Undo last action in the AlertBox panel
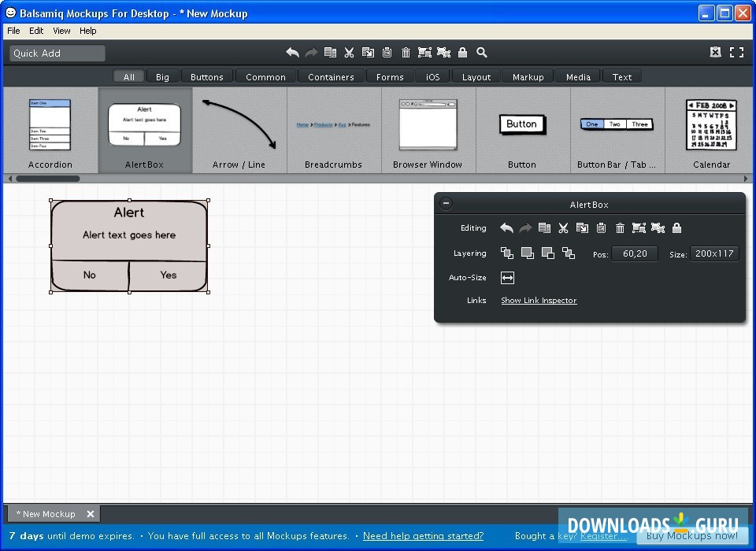Viewport: 756px width, 551px height. (506, 228)
